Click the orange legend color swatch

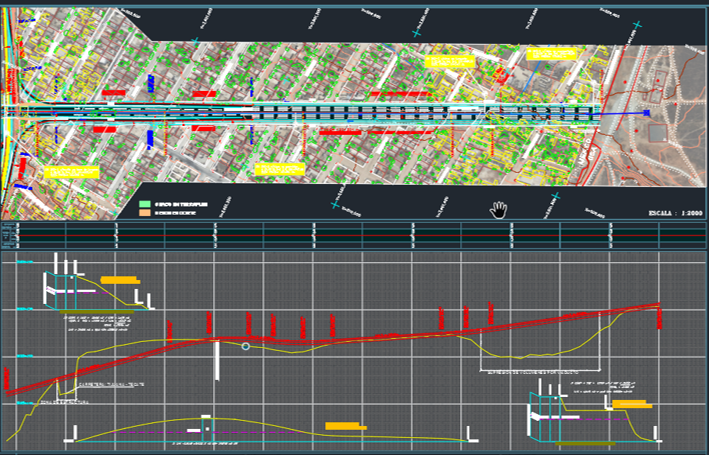[x=145, y=212]
